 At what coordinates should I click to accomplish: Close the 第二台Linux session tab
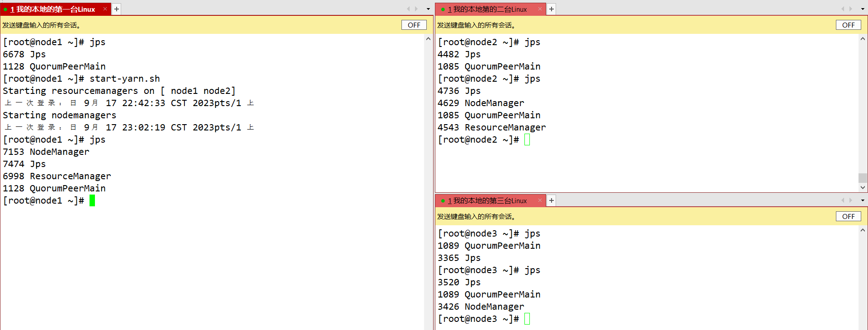pyautogui.click(x=540, y=9)
